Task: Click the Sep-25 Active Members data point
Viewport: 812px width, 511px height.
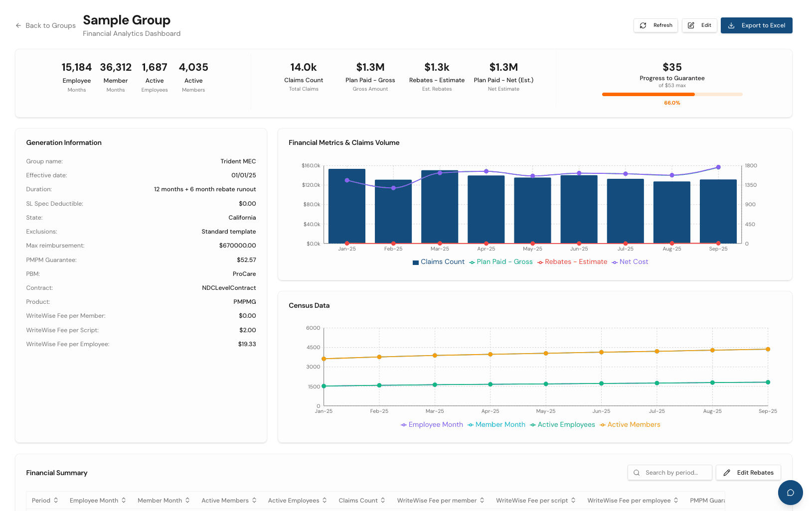Action: pyautogui.click(x=768, y=349)
